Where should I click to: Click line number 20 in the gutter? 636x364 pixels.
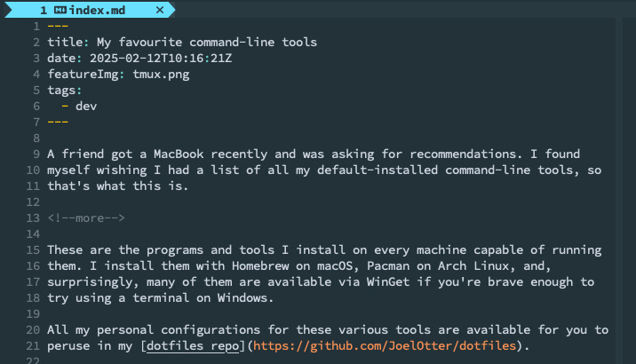pos(33,329)
